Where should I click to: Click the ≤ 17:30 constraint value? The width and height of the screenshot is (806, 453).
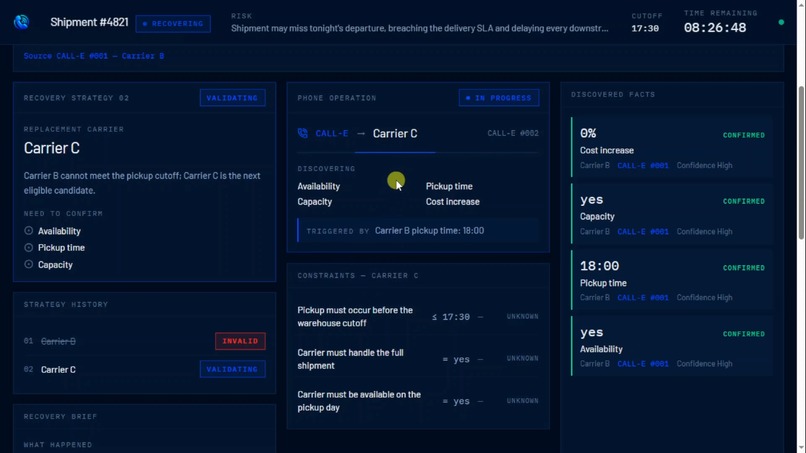pos(450,317)
